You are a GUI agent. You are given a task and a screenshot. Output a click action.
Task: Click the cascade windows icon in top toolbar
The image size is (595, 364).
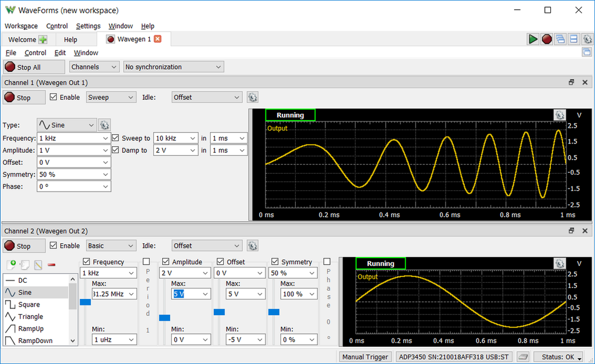[x=560, y=39]
